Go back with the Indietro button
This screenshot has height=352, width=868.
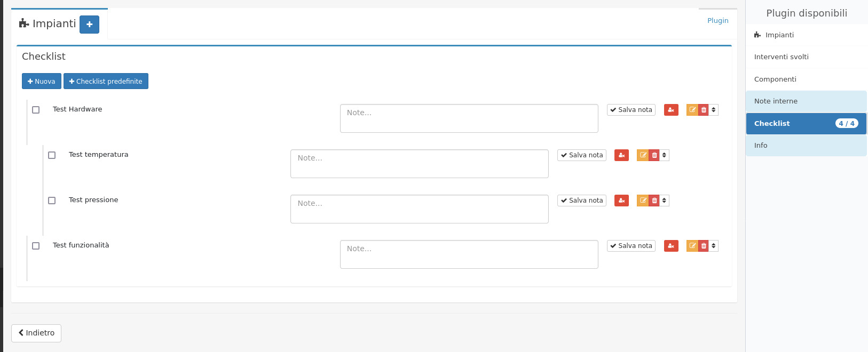pyautogui.click(x=36, y=333)
